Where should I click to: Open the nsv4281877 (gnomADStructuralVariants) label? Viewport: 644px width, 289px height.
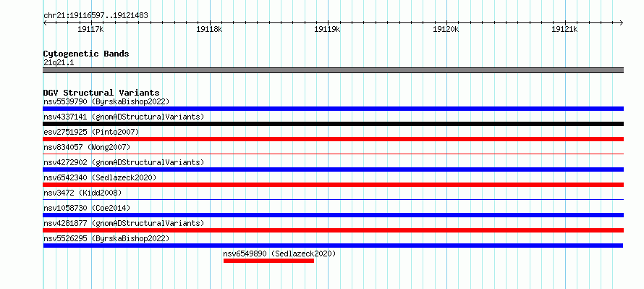coord(124,223)
